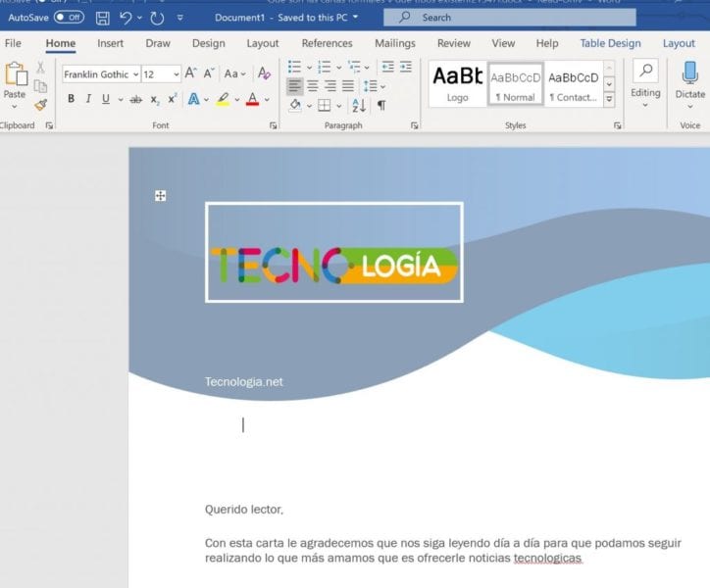This screenshot has height=588, width=710.
Task: Open Change Case Aa menu
Action: 234,73
